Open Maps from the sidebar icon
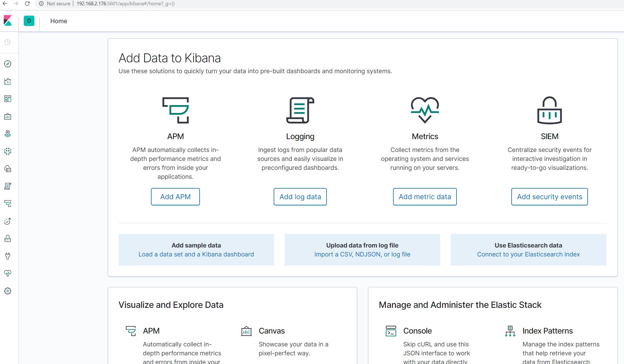This screenshot has width=624, height=364. coord(8,134)
